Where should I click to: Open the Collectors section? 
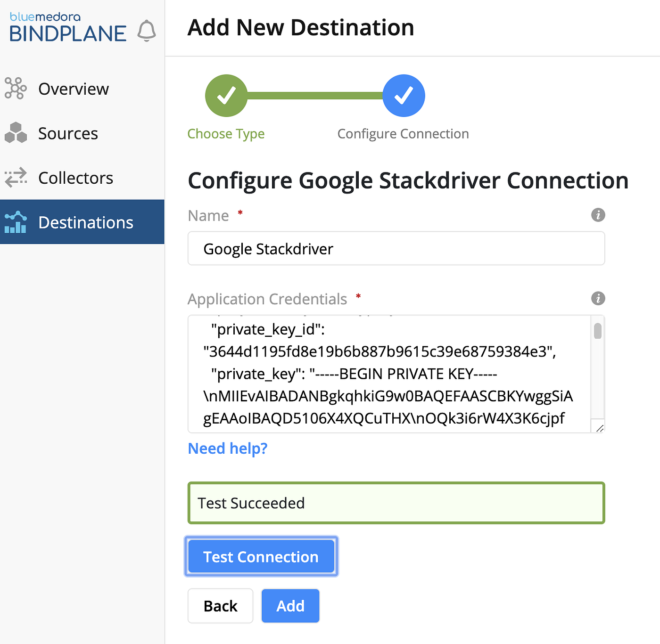point(75,178)
